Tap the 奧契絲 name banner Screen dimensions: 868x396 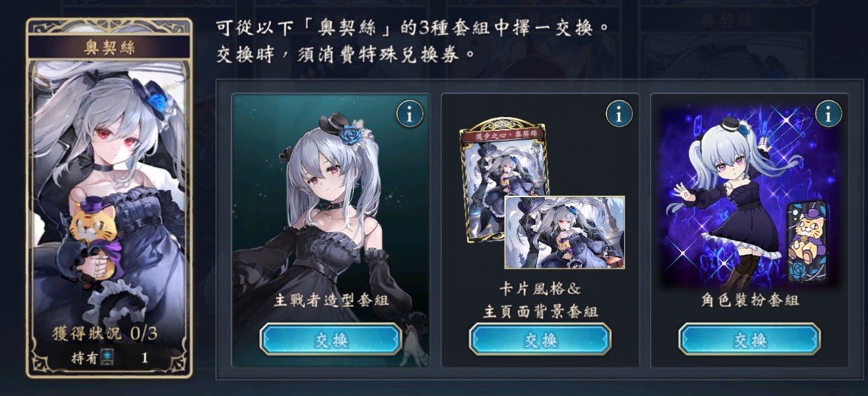pos(109,48)
